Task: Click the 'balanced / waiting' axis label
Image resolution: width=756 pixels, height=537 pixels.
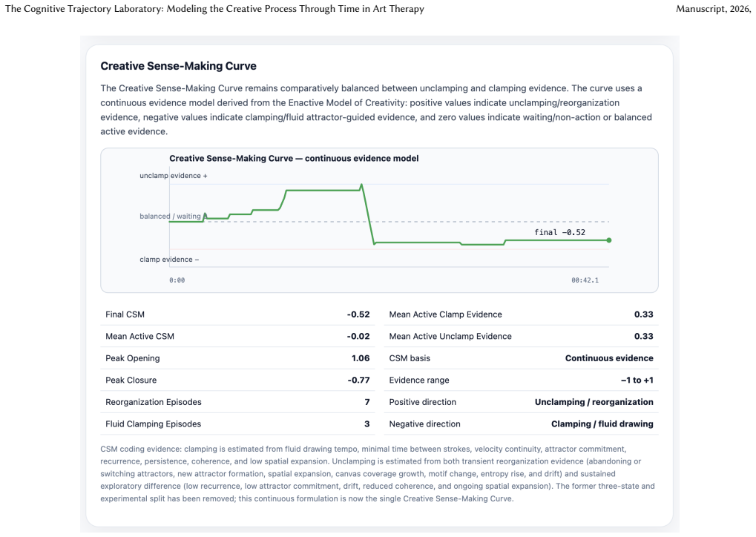Action: [170, 216]
